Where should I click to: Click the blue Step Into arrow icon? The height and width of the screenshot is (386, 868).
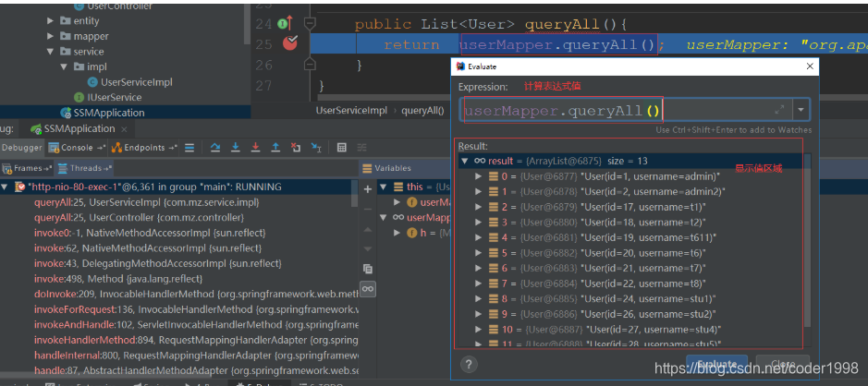(236, 148)
